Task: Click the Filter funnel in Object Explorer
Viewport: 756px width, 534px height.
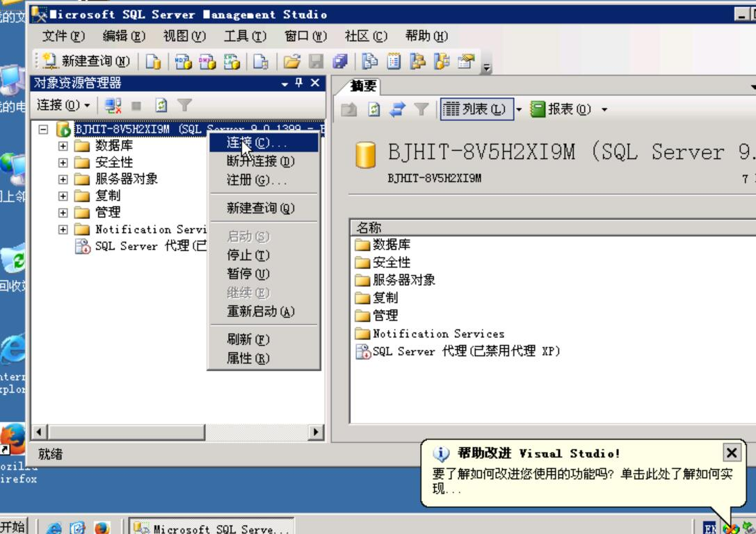Action: coord(184,104)
